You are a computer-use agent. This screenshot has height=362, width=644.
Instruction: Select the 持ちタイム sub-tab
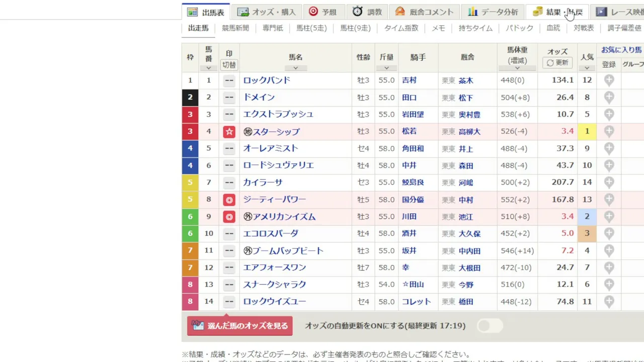475,28
